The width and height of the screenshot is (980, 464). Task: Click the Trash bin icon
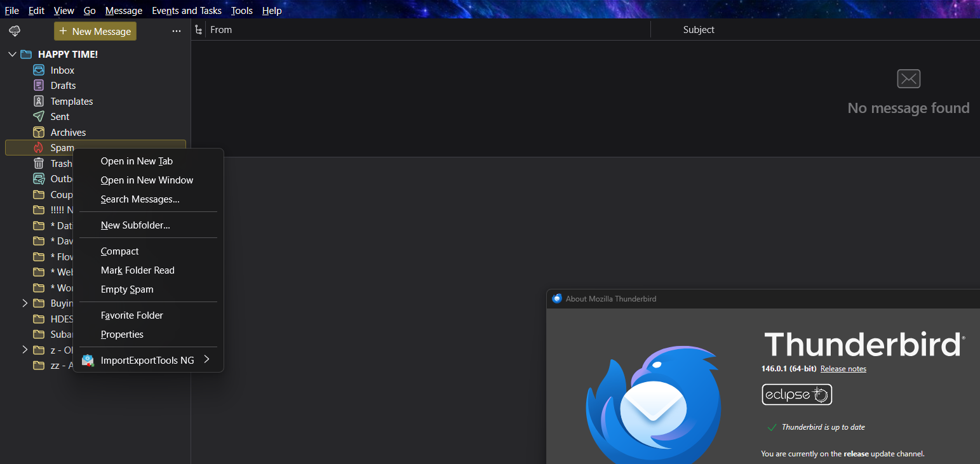39,164
